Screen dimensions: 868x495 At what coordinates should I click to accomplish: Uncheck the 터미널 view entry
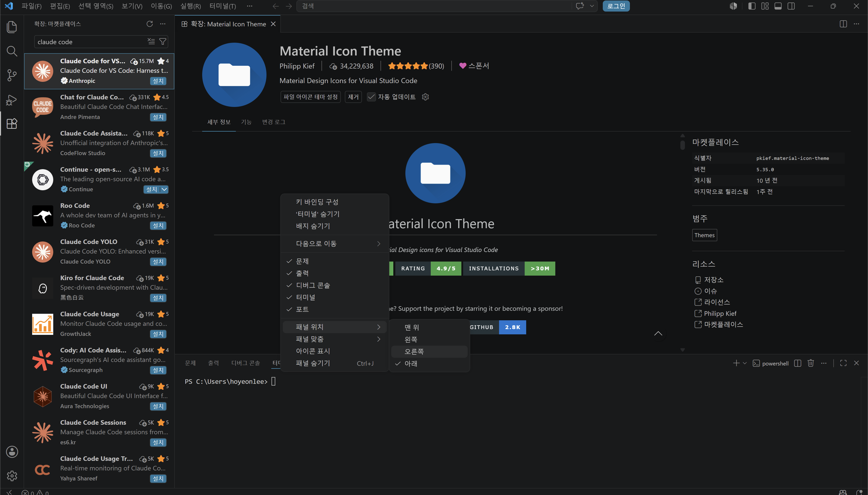click(x=334, y=297)
